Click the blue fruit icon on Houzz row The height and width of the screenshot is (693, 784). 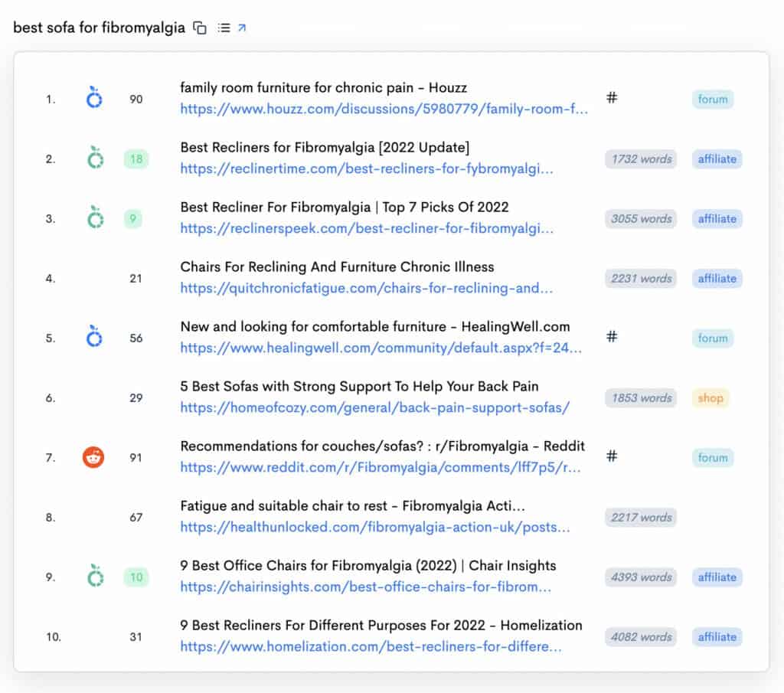94,98
